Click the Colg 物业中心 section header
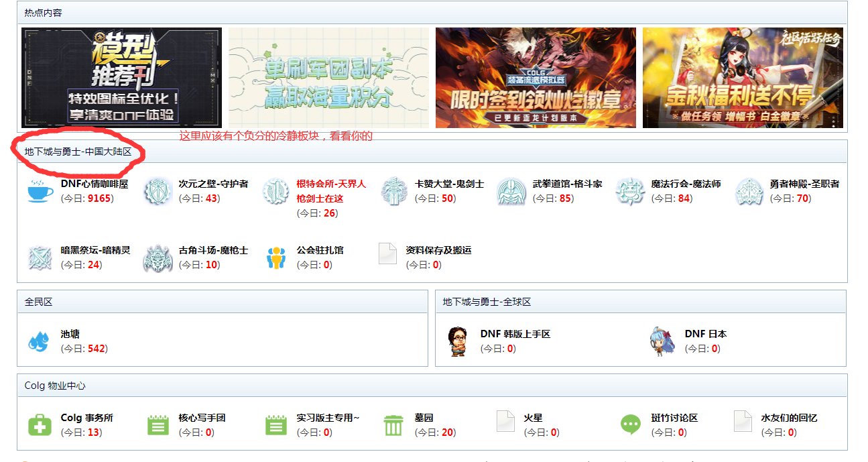The height and width of the screenshot is (462, 868). click(x=55, y=386)
